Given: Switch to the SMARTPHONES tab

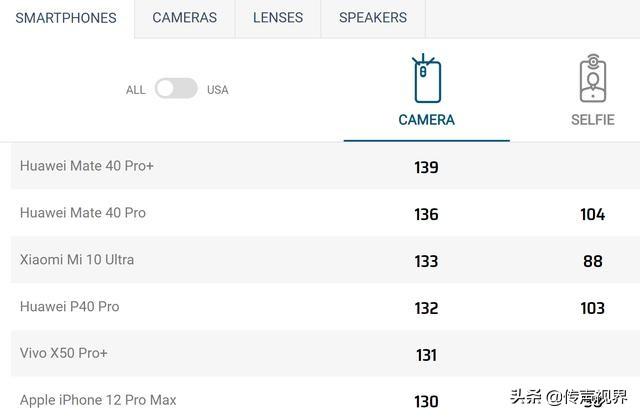Looking at the screenshot, I should 66,18.
